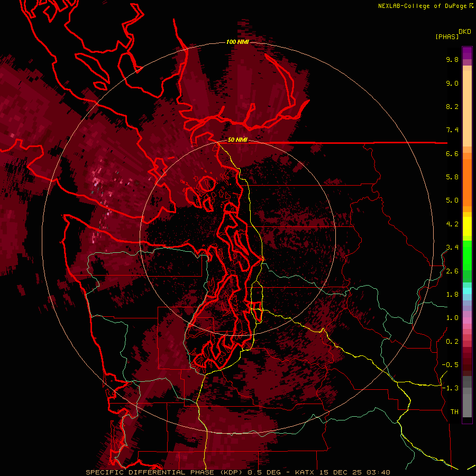The width and height of the screenshot is (476, 476).
Task: Click the 8.2 value on the color scale
Action: click(452, 106)
